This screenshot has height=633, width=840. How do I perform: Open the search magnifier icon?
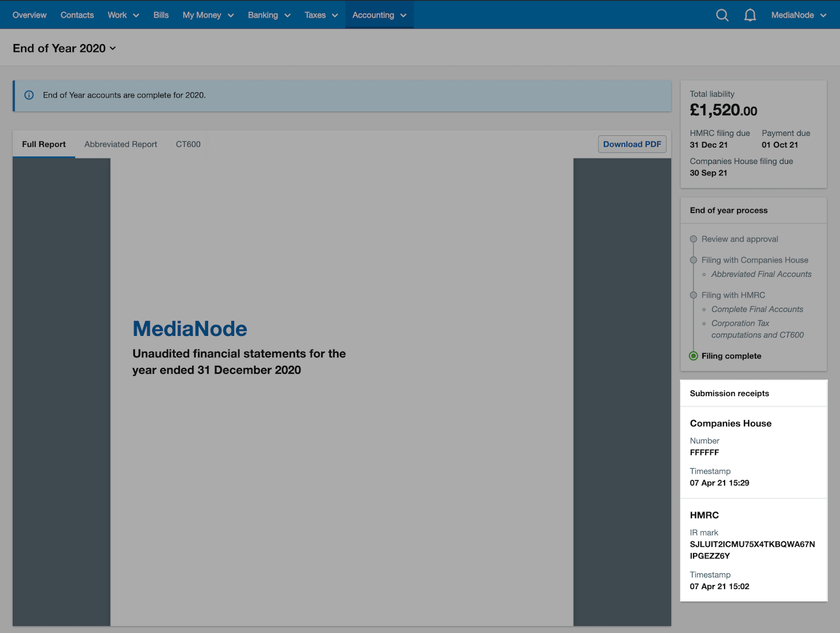tap(722, 15)
